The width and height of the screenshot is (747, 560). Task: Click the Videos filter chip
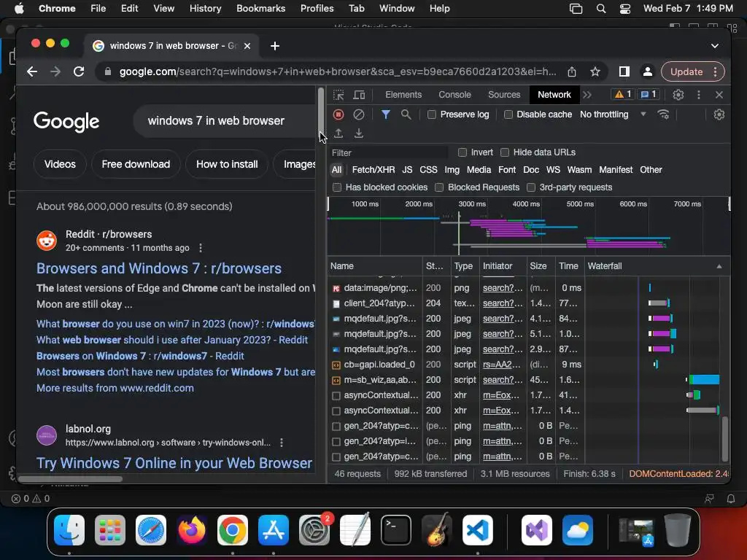[60, 164]
